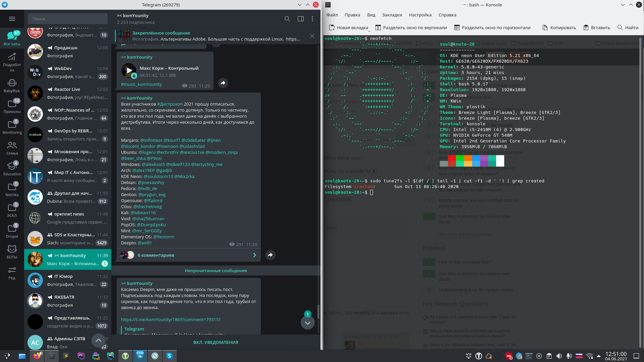The image size is (644, 362).
Task: Search in komYounity channel via magnifier icon
Action: pos(287,19)
